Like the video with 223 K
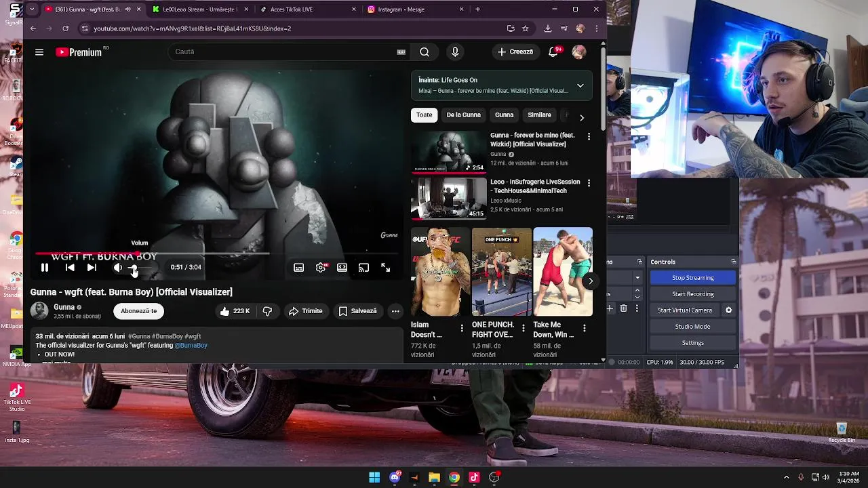This screenshot has height=488, width=868. 235,311
